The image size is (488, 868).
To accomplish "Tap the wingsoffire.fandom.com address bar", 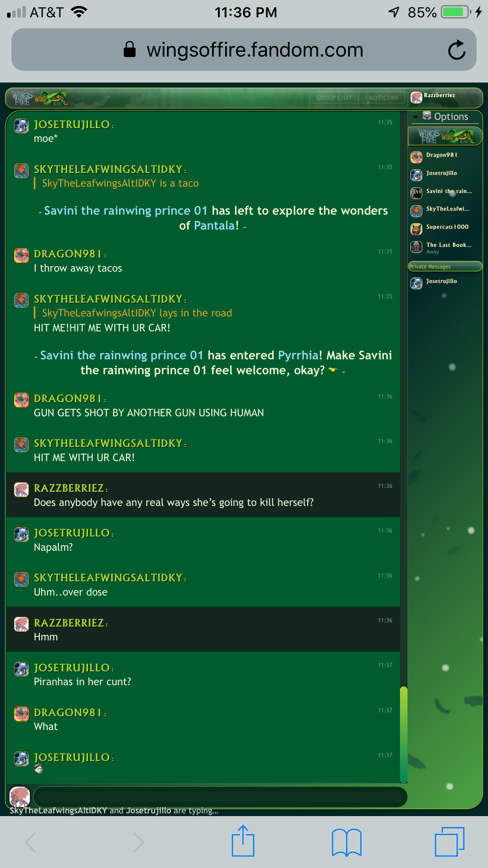I will 244,50.
